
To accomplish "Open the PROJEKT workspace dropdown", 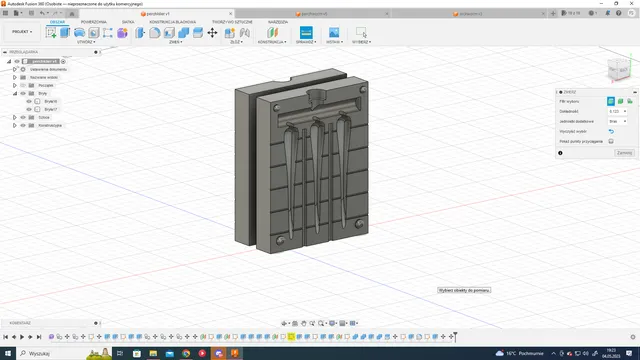I will coord(22,32).
